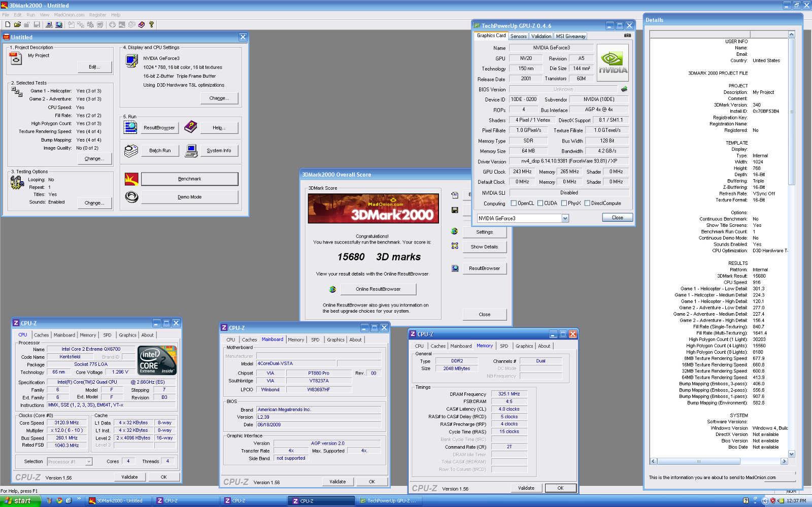The image size is (812, 507).
Task: Click the purple help book toolbar icon
Action: pyautogui.click(x=142, y=24)
